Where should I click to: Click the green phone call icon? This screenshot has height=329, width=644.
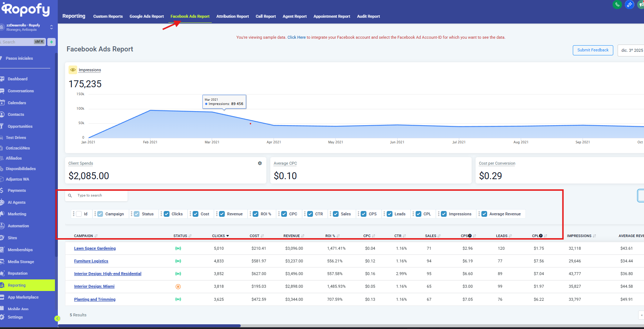[617, 4]
